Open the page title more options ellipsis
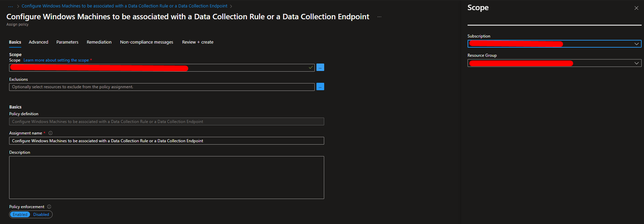This screenshot has width=644, height=224. click(379, 17)
